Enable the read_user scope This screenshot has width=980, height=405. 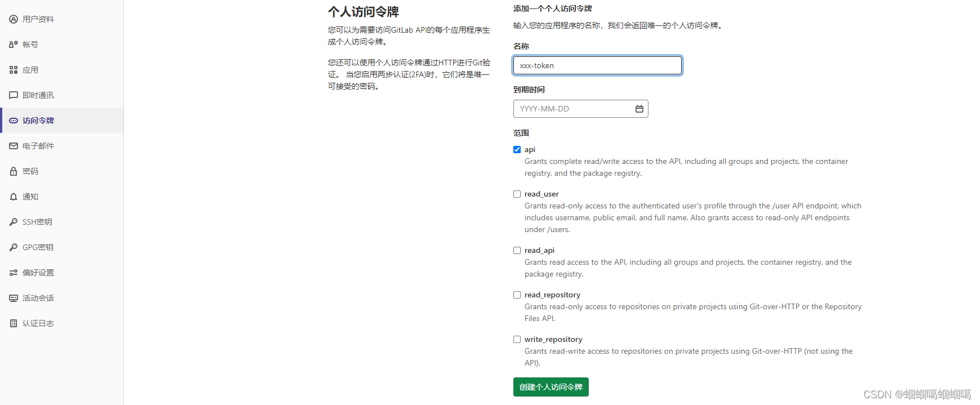(x=517, y=194)
